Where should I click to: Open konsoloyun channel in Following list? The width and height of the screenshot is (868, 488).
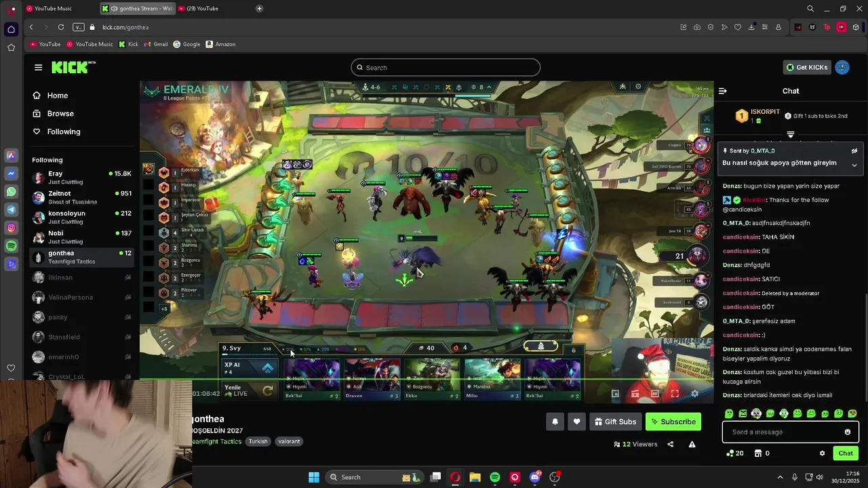[x=81, y=217]
